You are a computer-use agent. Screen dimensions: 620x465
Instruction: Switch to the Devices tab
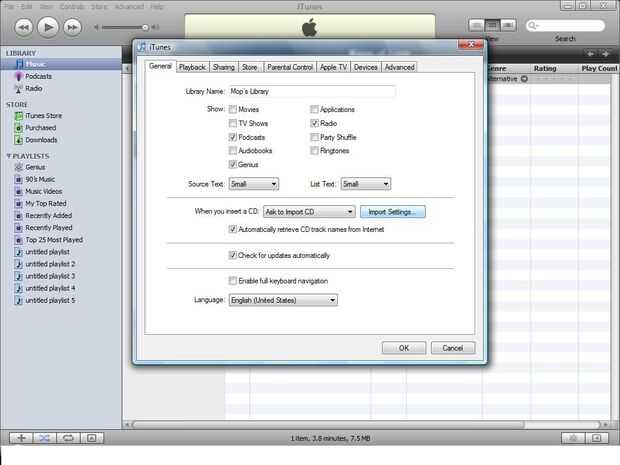click(x=365, y=67)
